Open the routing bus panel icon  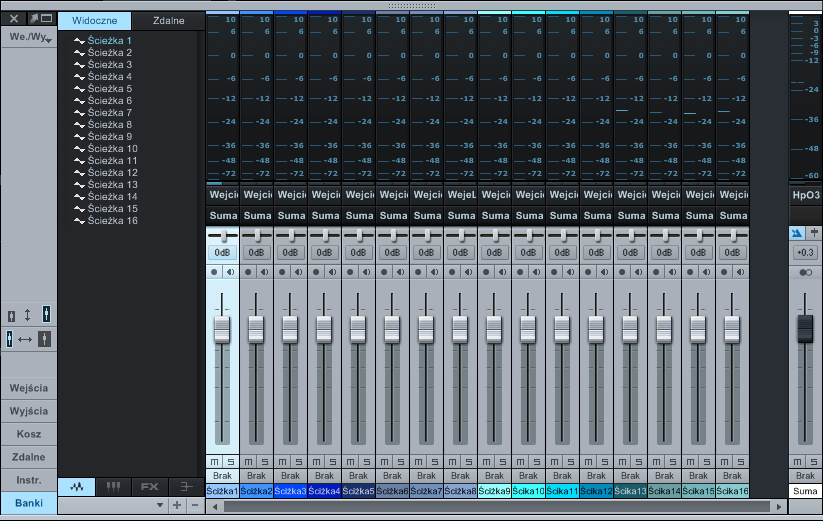point(186,487)
